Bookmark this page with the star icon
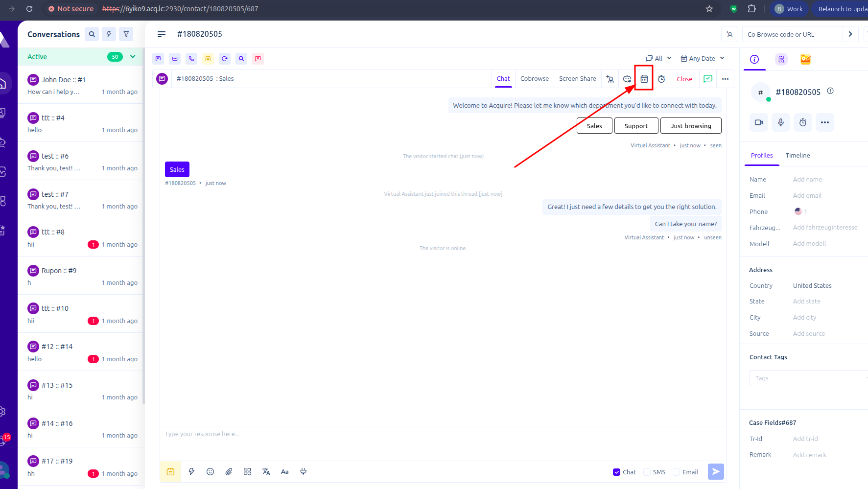The image size is (868, 489). [709, 9]
